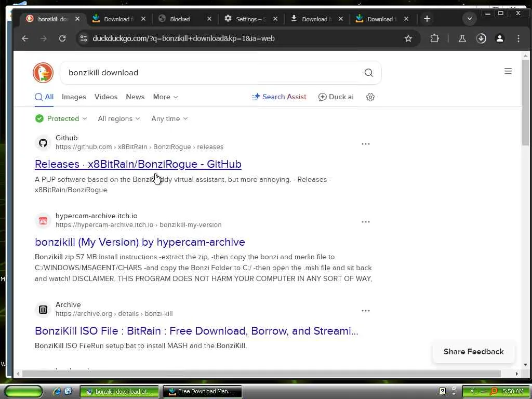Open the Any time filter dropdown
Screen dimensions: 532x399
point(169,119)
